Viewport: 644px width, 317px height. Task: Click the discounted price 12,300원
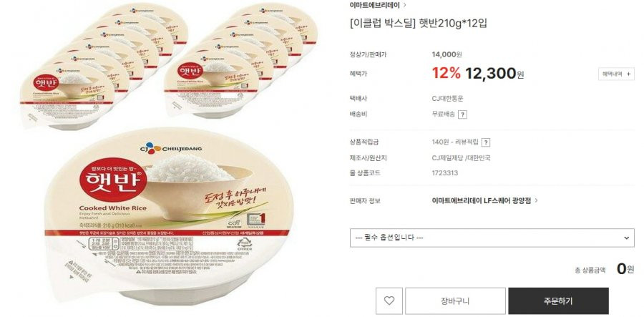[494, 74]
